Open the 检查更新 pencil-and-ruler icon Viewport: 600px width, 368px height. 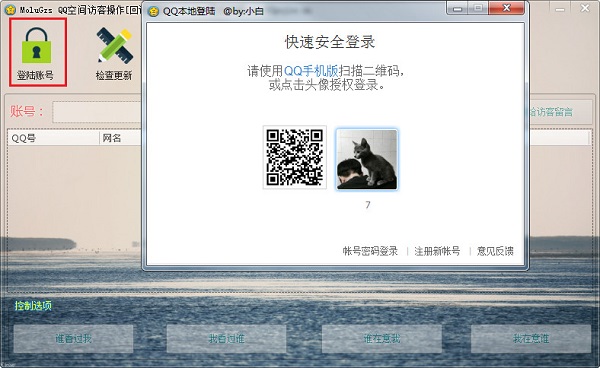114,53
